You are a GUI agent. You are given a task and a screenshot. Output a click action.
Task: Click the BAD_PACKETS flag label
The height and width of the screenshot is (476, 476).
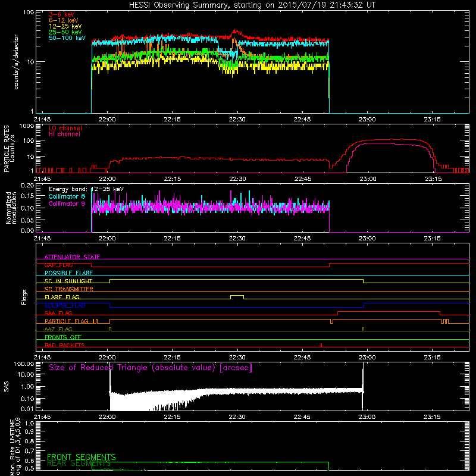(65, 346)
